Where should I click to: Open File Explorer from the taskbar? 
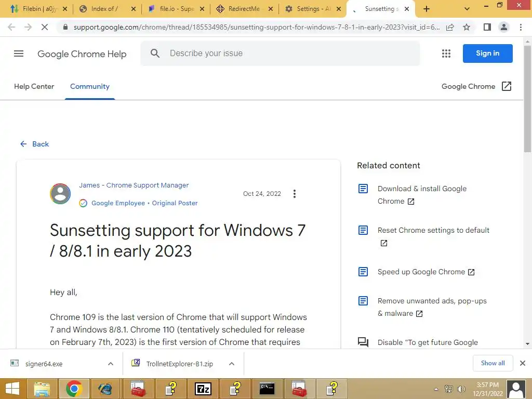click(x=42, y=389)
